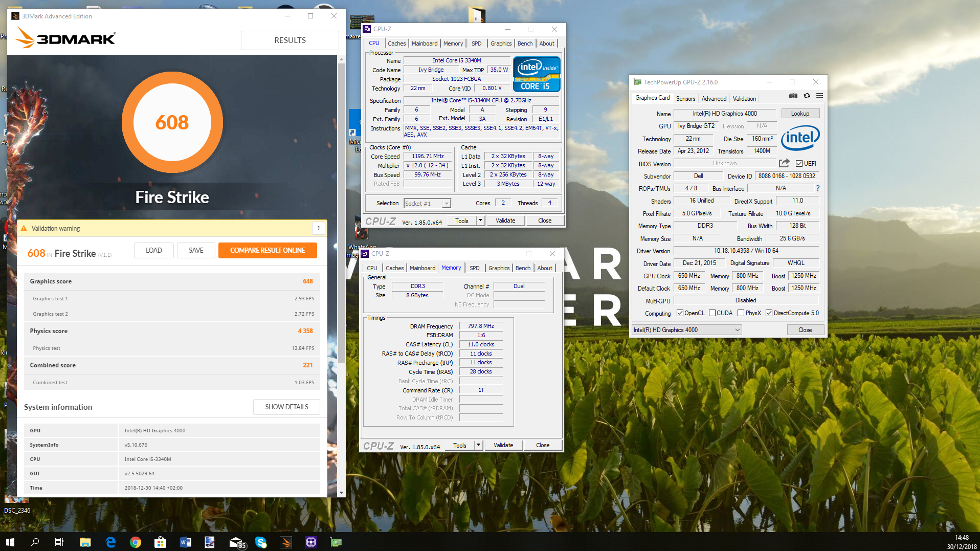Click LOAD button in 3DMark

(153, 250)
